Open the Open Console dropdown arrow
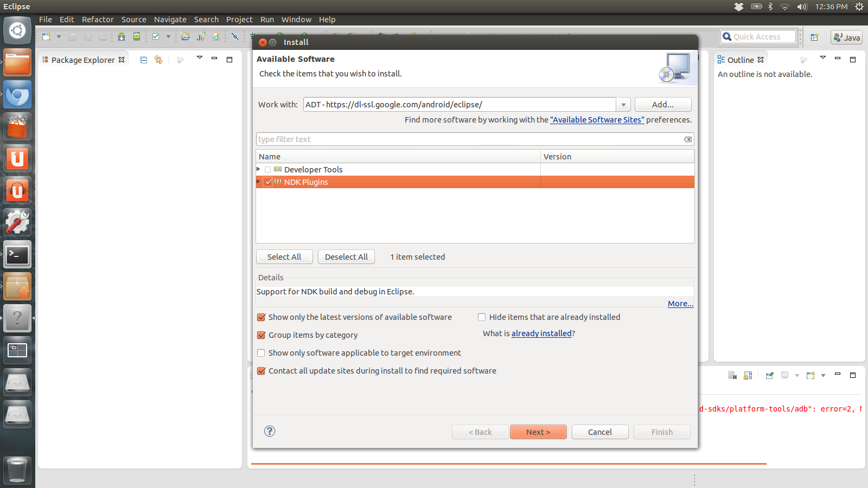Viewport: 868px width, 488px height. 823,375
